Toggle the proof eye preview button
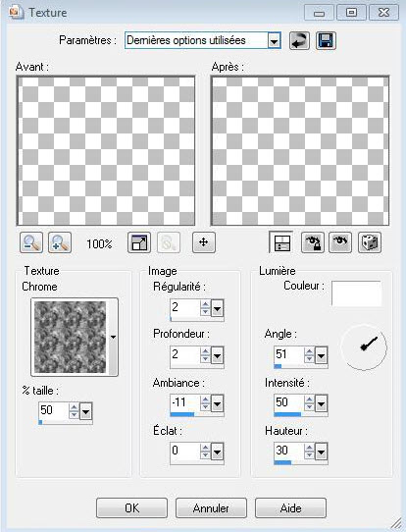This screenshot has height=532, width=406. click(x=340, y=242)
